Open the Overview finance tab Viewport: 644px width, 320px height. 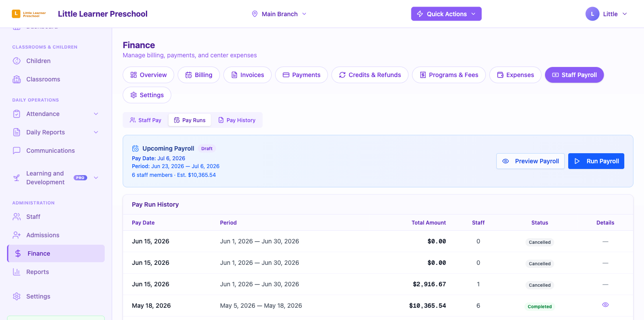148,75
